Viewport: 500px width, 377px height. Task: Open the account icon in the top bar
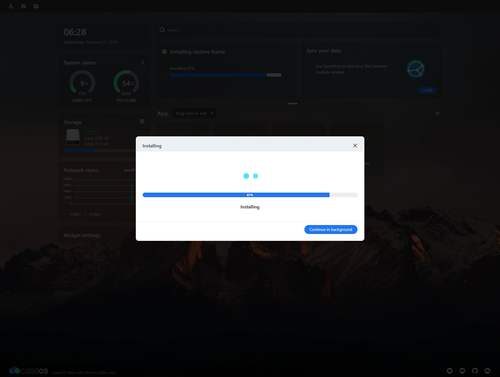(x=11, y=6)
